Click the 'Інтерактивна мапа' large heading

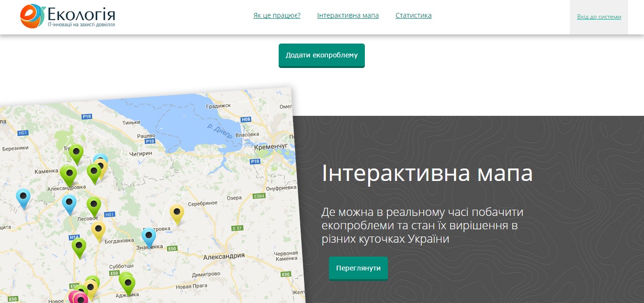[x=427, y=173]
